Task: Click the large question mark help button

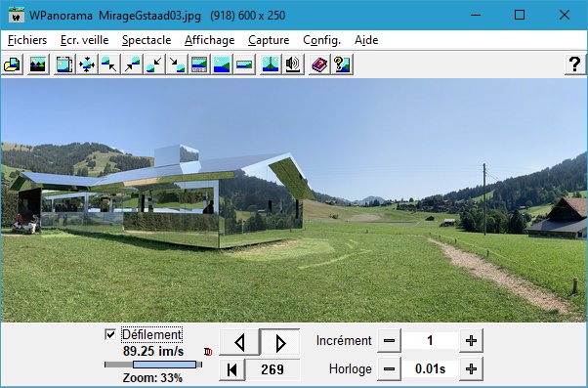Action: click(x=575, y=65)
